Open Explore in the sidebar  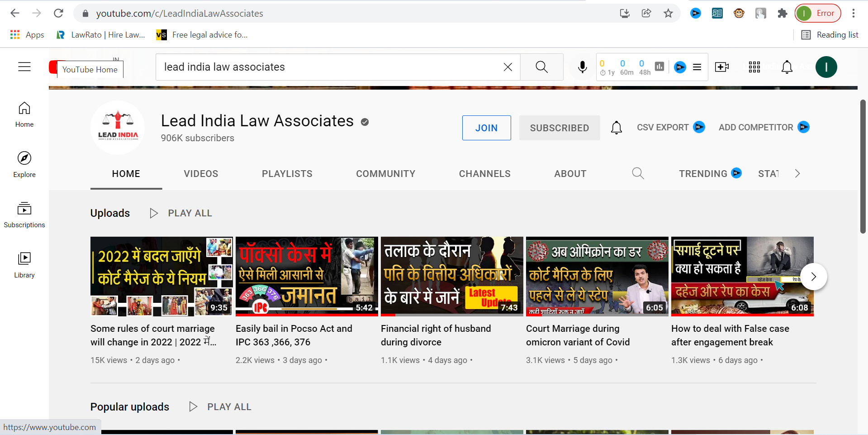click(x=24, y=164)
